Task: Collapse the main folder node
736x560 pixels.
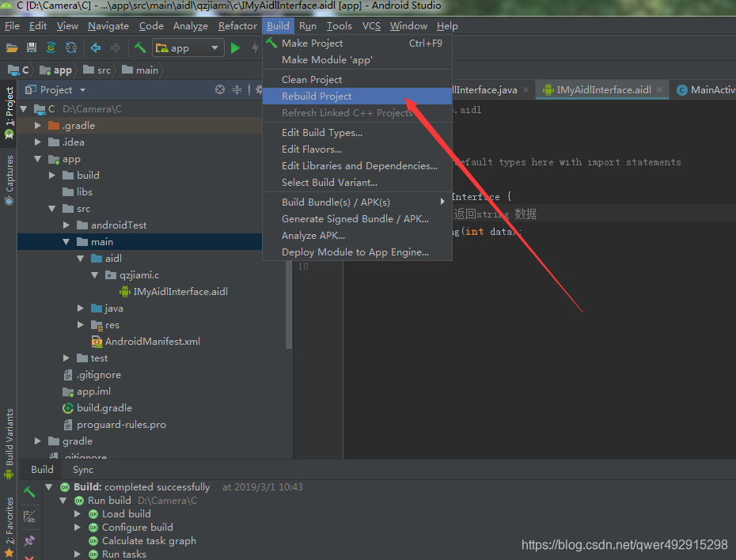Action: [66, 242]
